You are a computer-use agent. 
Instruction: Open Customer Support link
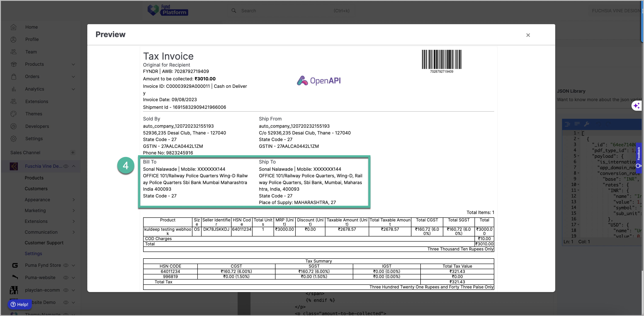tap(44, 243)
